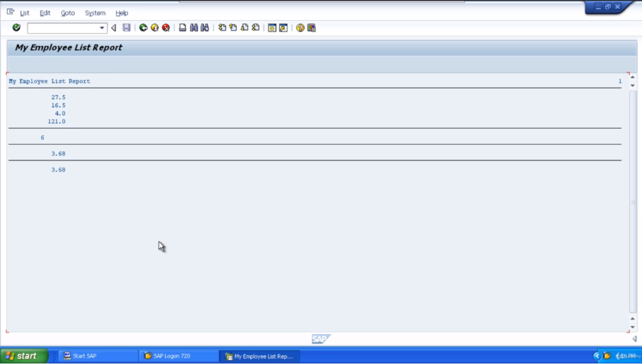Viewport: 642px width, 364px height.
Task: Expand status bar with bottom-right triangle
Action: tap(634, 339)
